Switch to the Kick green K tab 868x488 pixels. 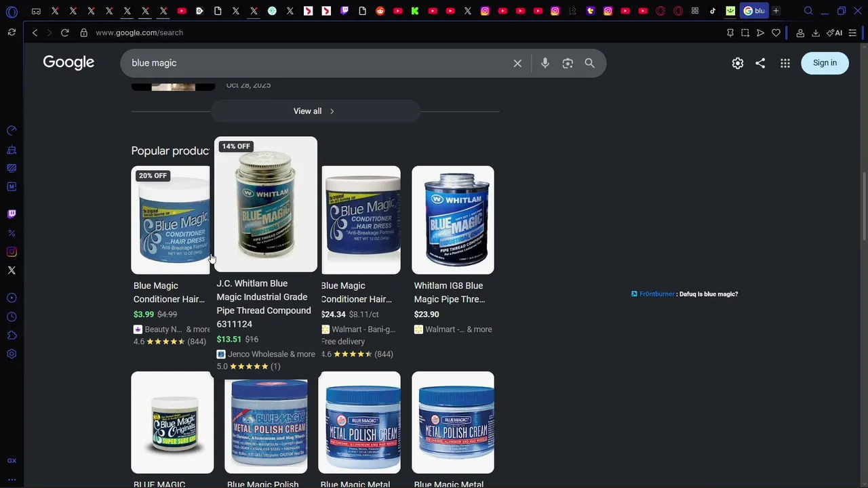pos(415,11)
